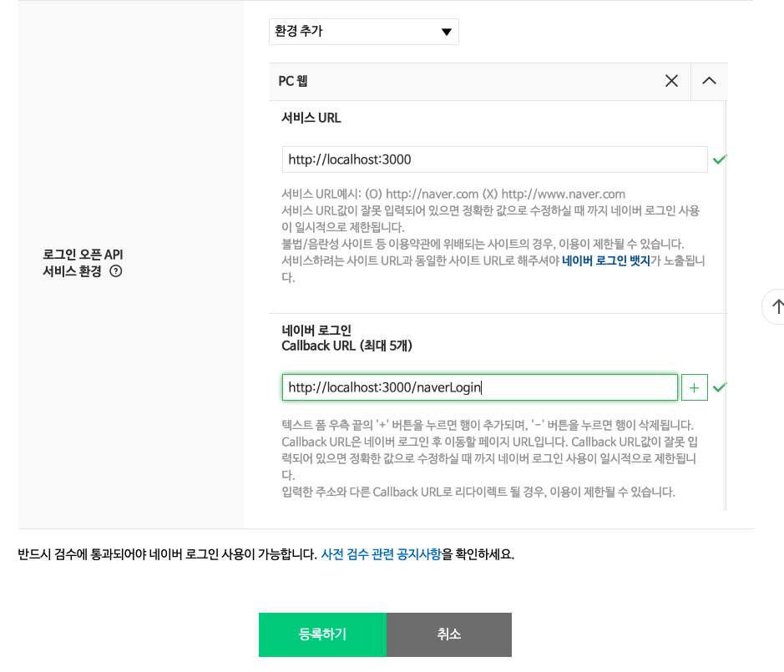Click the 로그인 오픈 API 서비스 환경 label

point(83,262)
